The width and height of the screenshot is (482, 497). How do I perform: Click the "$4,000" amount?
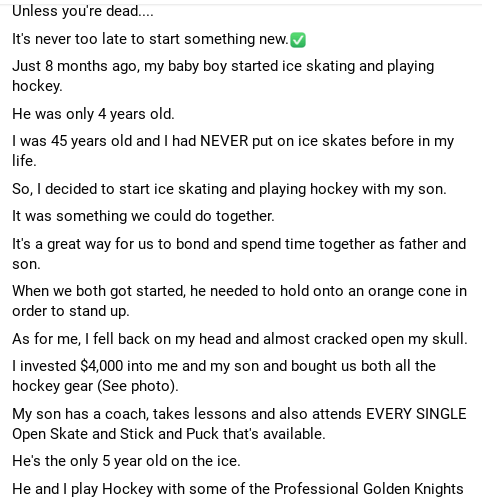(102, 366)
